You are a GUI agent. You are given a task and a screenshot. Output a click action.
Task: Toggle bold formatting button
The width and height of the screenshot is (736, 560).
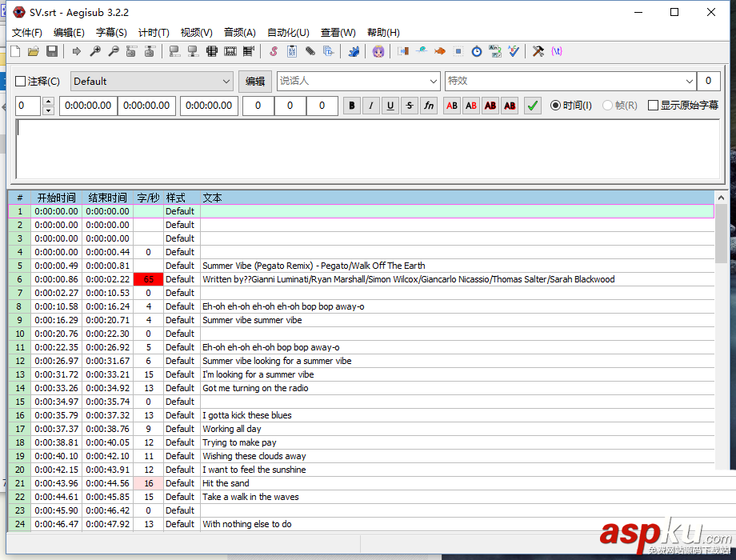pyautogui.click(x=352, y=106)
